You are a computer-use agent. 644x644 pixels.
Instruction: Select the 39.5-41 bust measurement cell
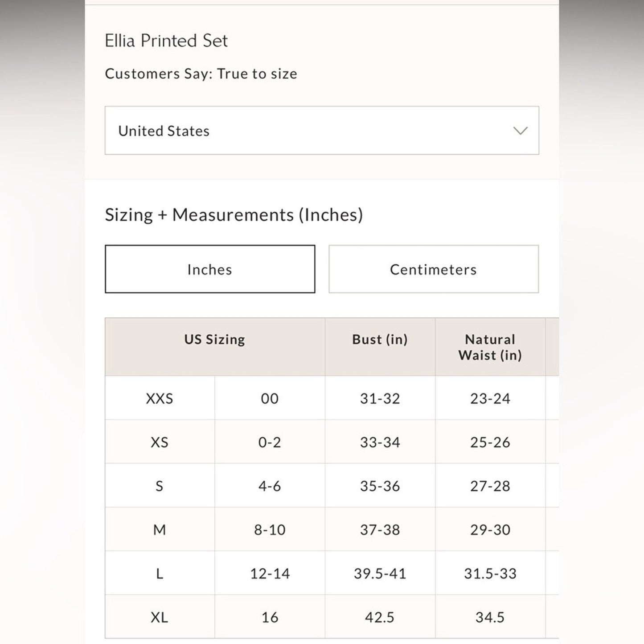click(380, 573)
